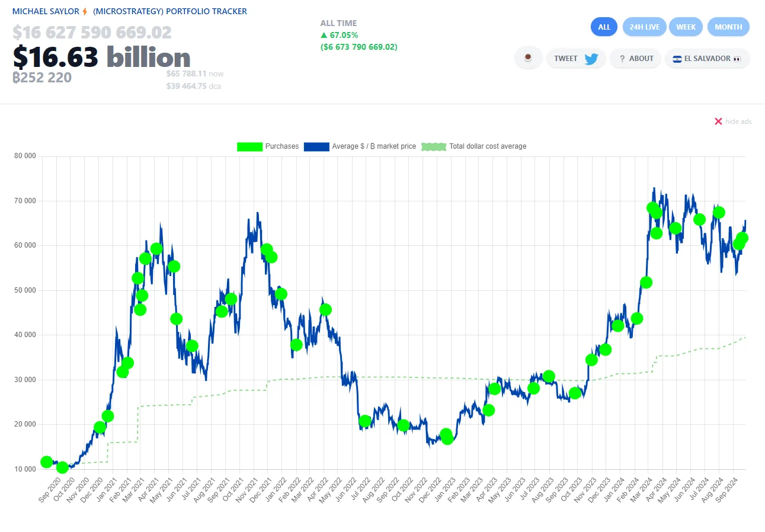Viewport: 765px width, 532px height.
Task: Click the green up-triangle gain indicator
Action: (x=324, y=35)
